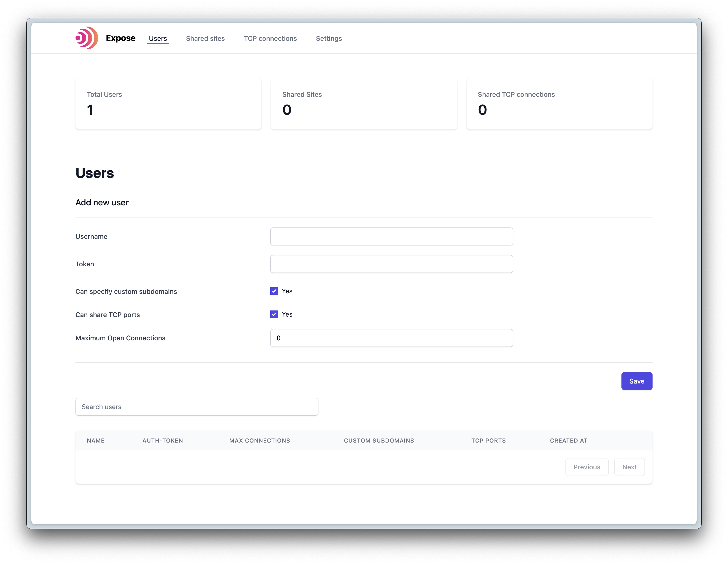Disable Can share TCP ports checkbox
This screenshot has width=728, height=564.
click(x=274, y=314)
